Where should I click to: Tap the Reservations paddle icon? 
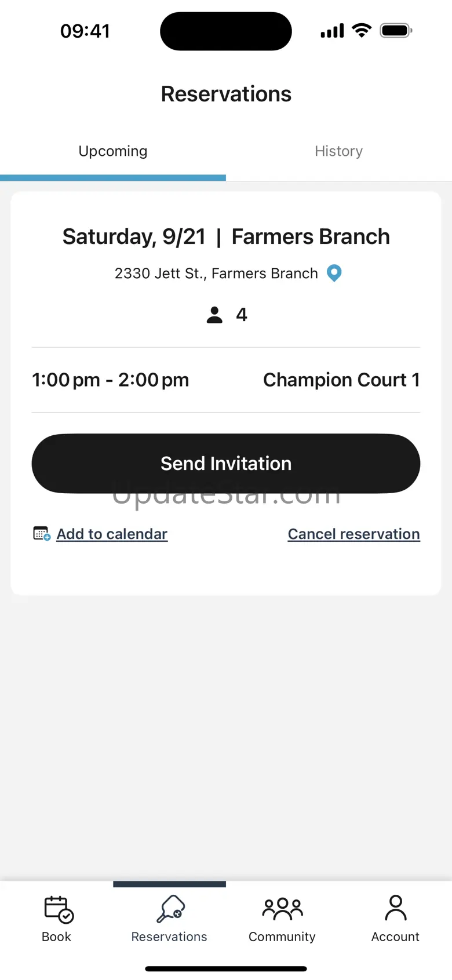(170, 909)
